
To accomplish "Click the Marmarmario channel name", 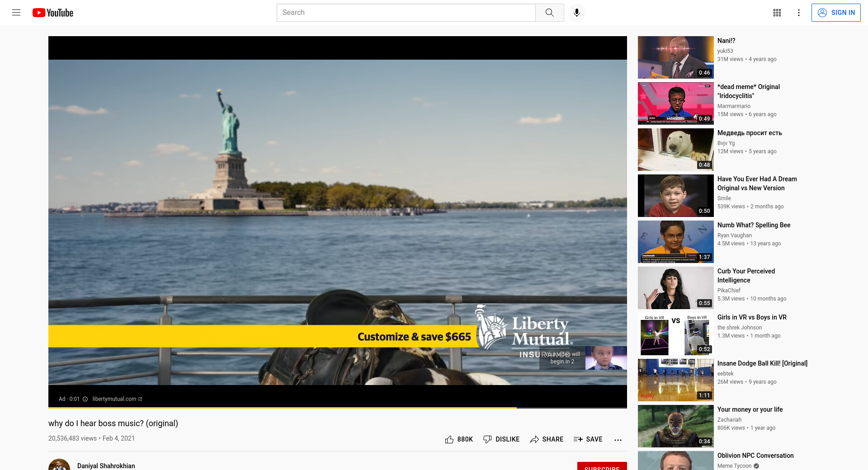I will 734,106.
